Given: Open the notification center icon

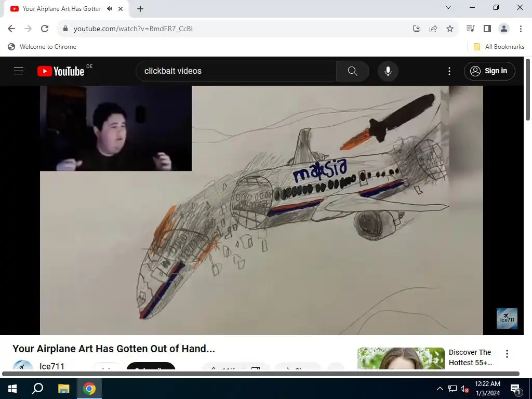Looking at the screenshot, I should (x=515, y=389).
